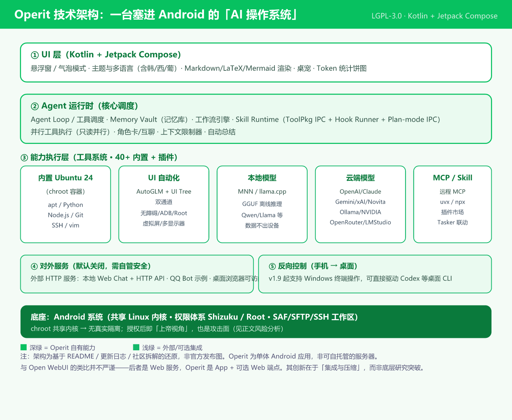Click the line starting with "chroot 共享内核"
512x420 pixels.
158,328
